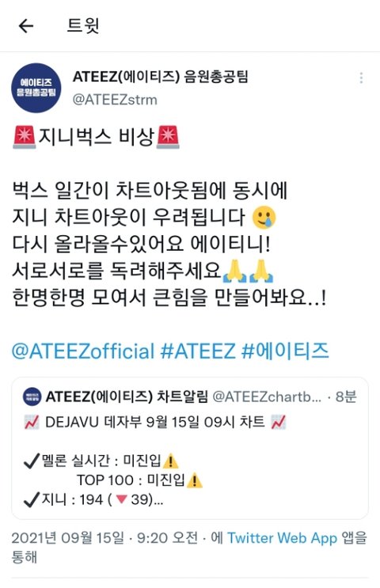The height and width of the screenshot is (588, 380).
Task: Open quoted tweet's ATEEZ 차트알림 avatar icon
Action: (32, 396)
